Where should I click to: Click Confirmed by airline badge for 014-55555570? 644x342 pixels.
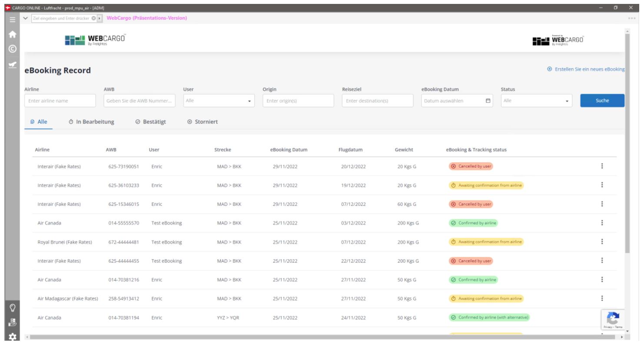(473, 223)
